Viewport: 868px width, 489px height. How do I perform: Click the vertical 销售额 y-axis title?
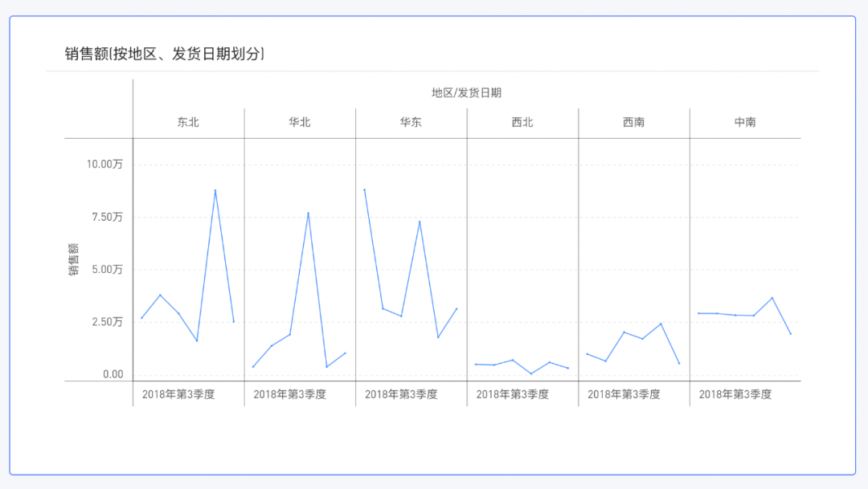tap(73, 259)
